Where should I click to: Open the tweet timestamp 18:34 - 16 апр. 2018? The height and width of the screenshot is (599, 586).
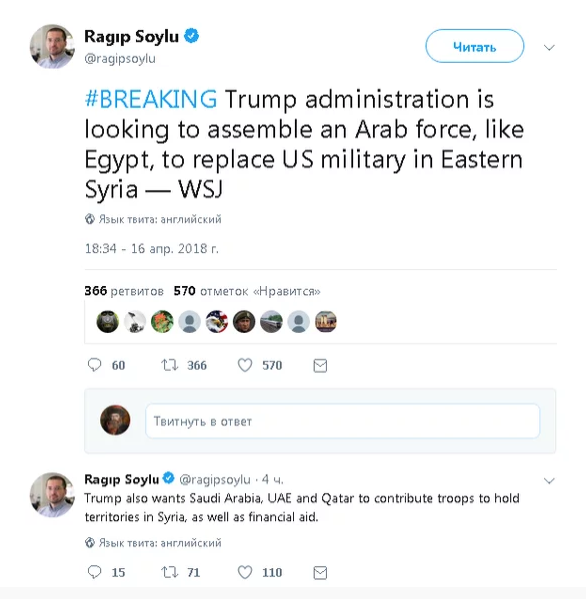(x=152, y=249)
